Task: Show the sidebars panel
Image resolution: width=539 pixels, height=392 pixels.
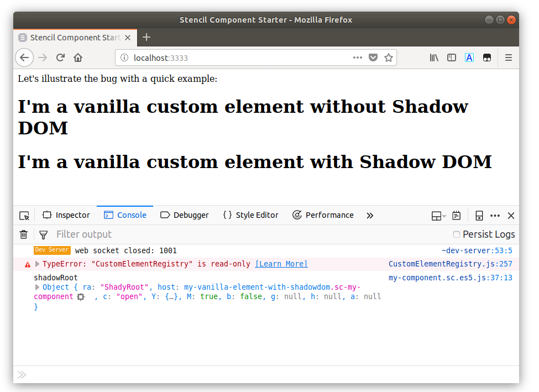Action: tap(451, 58)
